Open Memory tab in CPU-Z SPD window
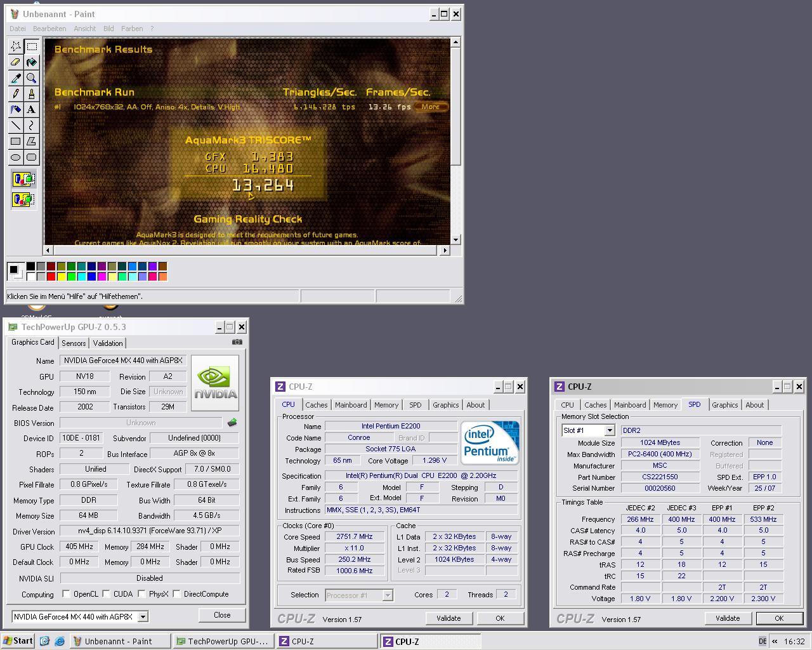Viewport: 812px width, 650px height. tap(665, 405)
